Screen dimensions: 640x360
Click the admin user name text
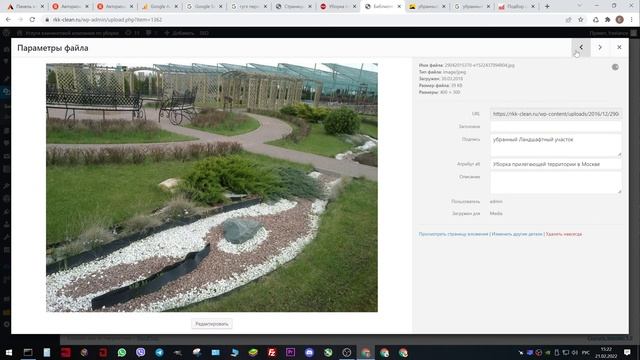click(496, 202)
